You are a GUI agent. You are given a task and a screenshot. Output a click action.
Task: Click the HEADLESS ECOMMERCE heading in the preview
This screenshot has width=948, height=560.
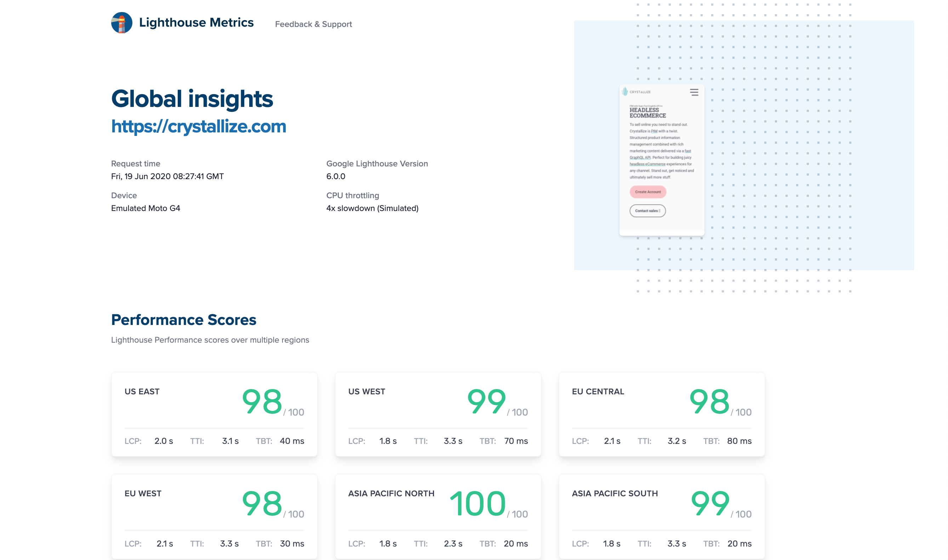(x=647, y=113)
